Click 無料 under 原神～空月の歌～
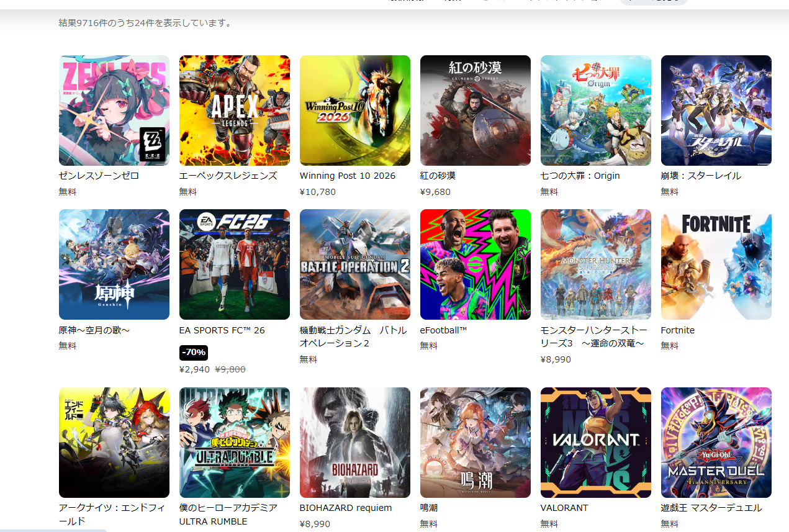Image resolution: width=789 pixels, height=532 pixels. (x=68, y=346)
